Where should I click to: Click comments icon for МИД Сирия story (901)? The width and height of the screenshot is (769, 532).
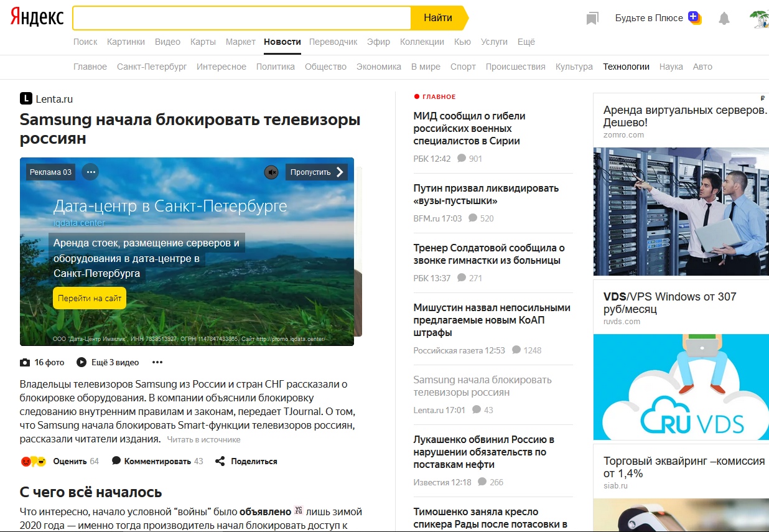point(462,159)
